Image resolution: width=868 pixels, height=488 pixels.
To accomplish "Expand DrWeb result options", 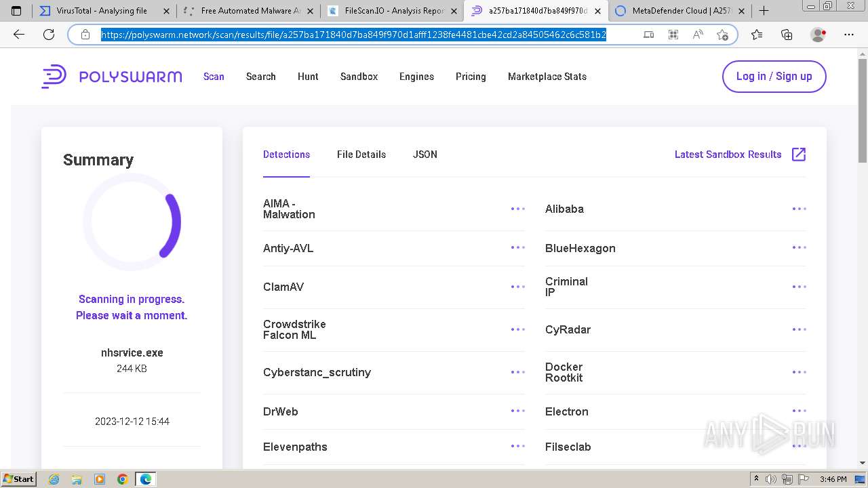I will click(518, 411).
